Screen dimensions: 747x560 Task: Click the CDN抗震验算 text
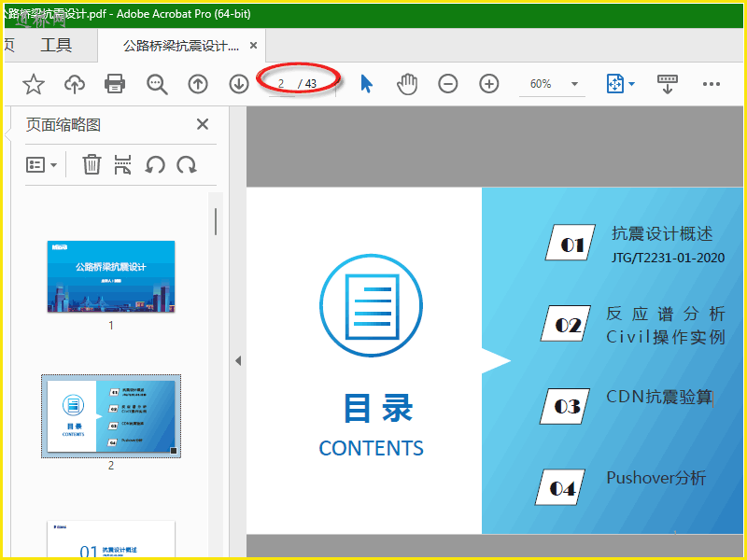[659, 397]
